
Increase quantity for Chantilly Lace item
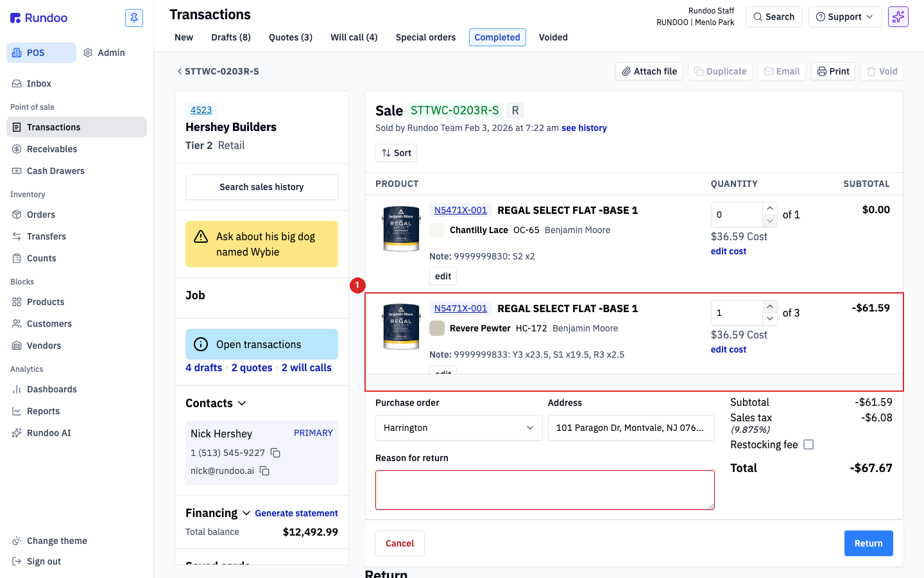tap(770, 208)
